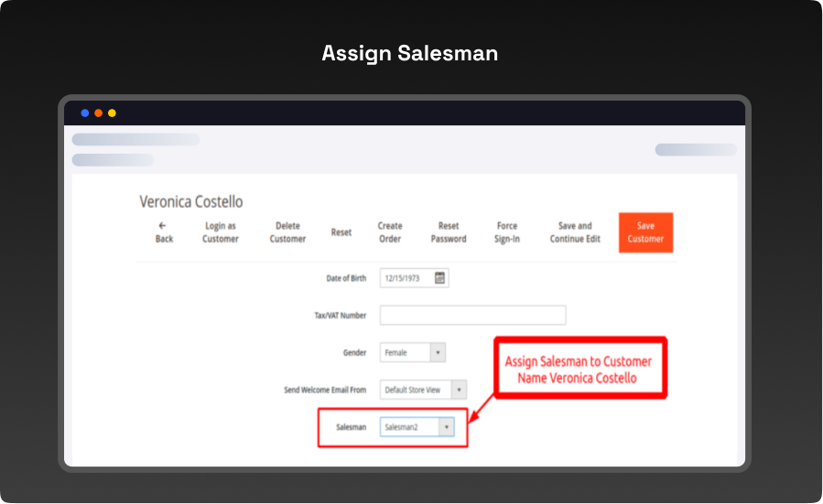The height and width of the screenshot is (504, 823).
Task: Click into the Tax/VAT Number field
Action: point(472,316)
